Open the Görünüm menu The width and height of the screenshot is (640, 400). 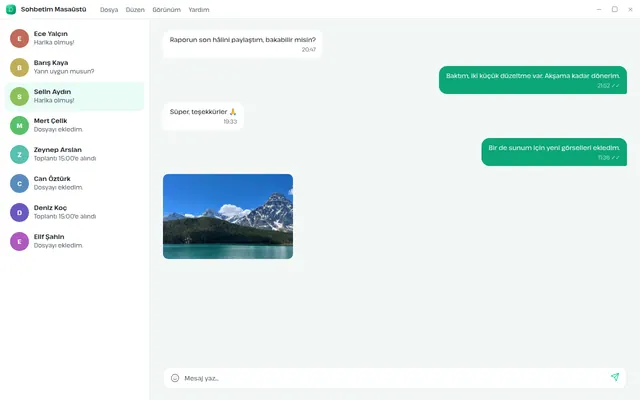click(167, 10)
